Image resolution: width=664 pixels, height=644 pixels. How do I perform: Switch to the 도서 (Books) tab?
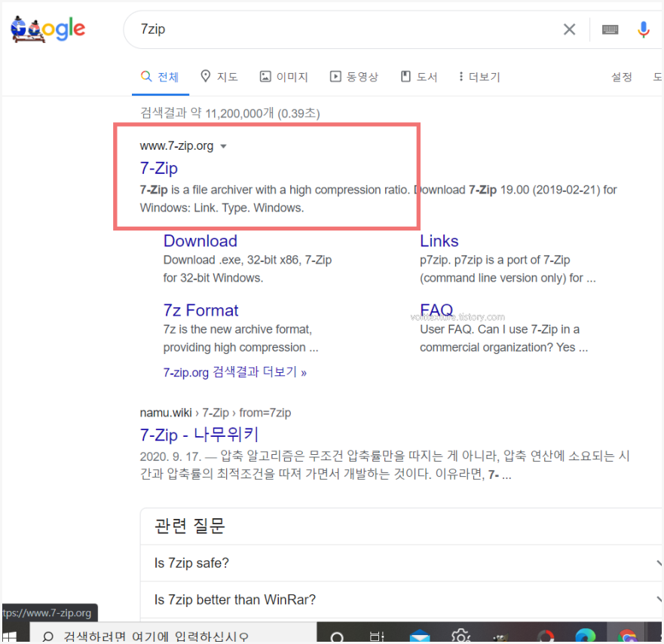click(x=419, y=77)
